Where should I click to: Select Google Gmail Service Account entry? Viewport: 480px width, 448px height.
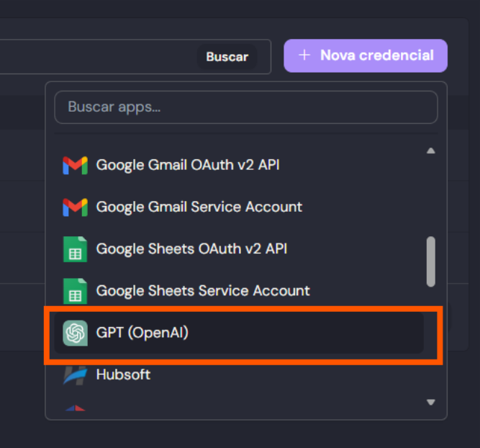(239, 207)
